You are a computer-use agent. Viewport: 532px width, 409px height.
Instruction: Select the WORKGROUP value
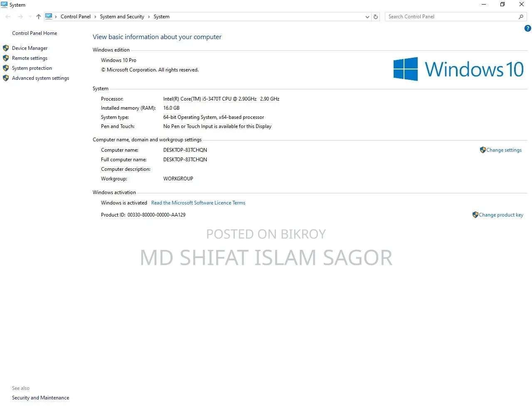click(x=178, y=179)
